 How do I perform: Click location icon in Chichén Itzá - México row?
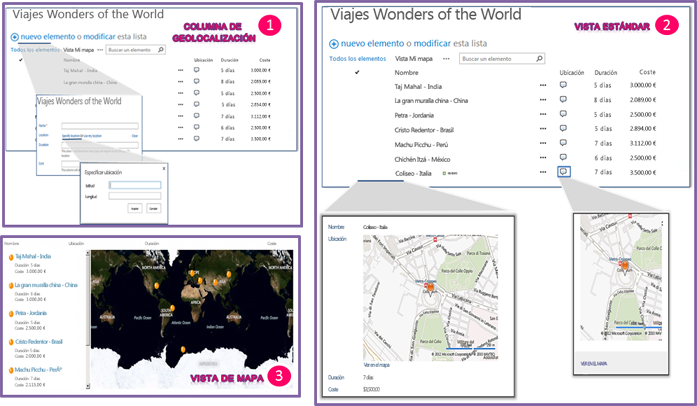563,157
